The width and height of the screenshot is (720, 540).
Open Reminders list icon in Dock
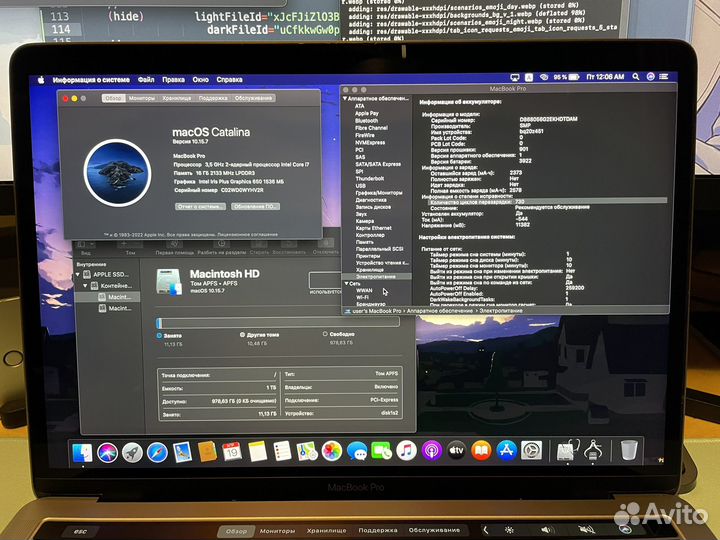[282, 451]
